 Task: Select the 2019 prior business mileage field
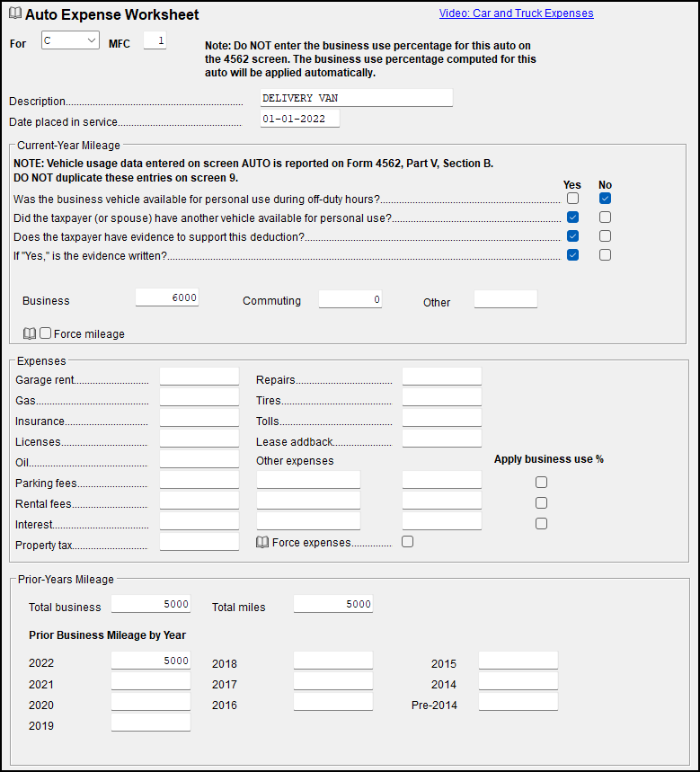pos(151,723)
